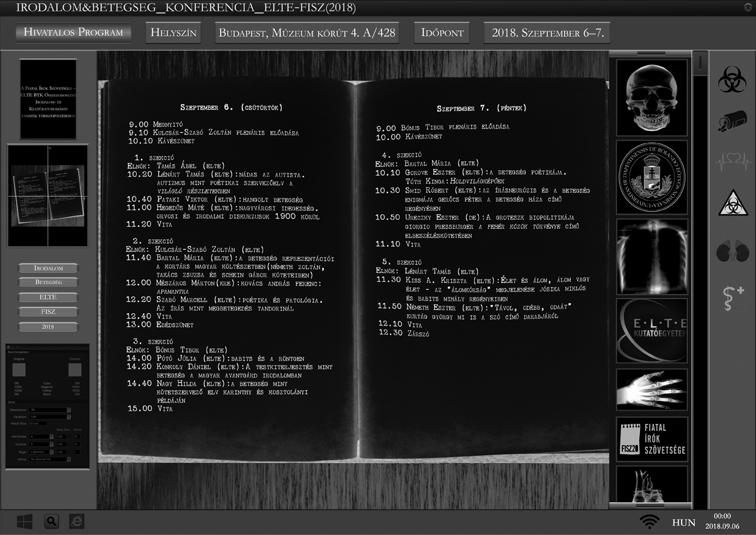This screenshot has height=535, width=756.
Task: Click the Patch Size input field
Action: 38,423
